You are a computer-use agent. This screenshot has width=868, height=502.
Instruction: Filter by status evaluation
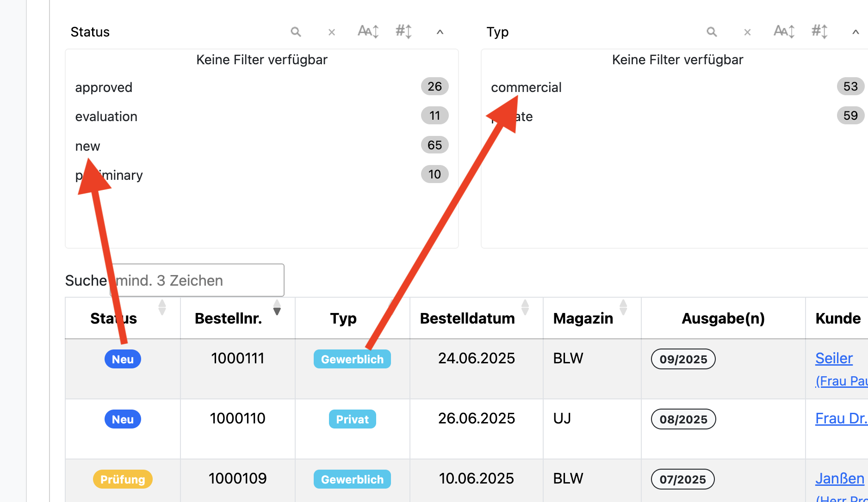[262, 116]
